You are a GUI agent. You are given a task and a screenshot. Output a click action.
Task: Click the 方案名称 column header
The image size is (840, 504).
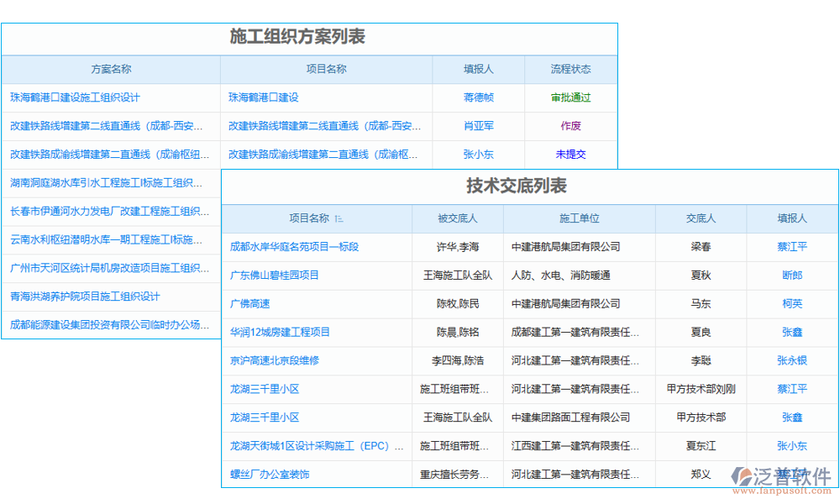click(110, 70)
